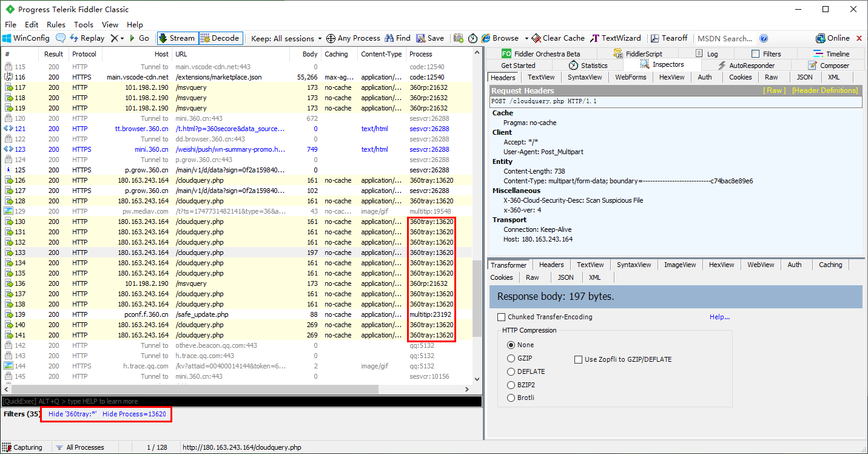
Task: Click Hide '360tray:*' filter link
Action: [73, 414]
